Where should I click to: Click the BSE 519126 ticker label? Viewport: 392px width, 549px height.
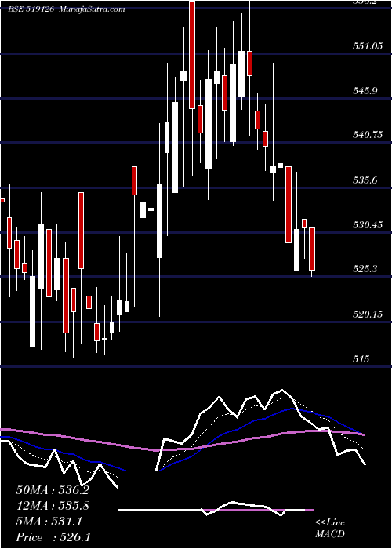(31, 9)
